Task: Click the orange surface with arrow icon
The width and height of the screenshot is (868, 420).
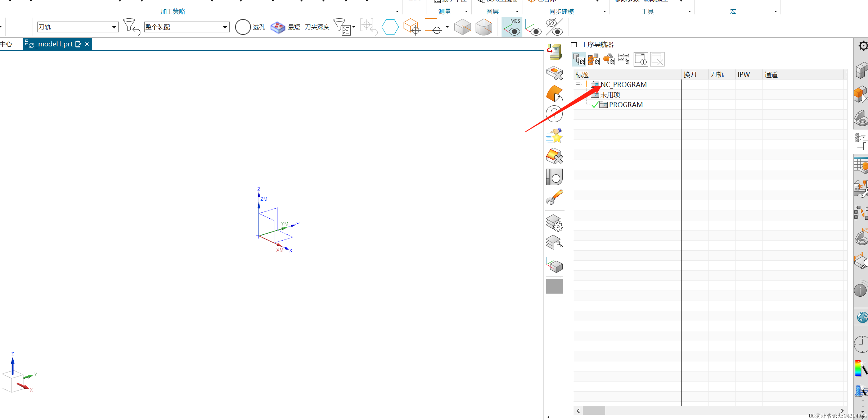Action: point(554,94)
